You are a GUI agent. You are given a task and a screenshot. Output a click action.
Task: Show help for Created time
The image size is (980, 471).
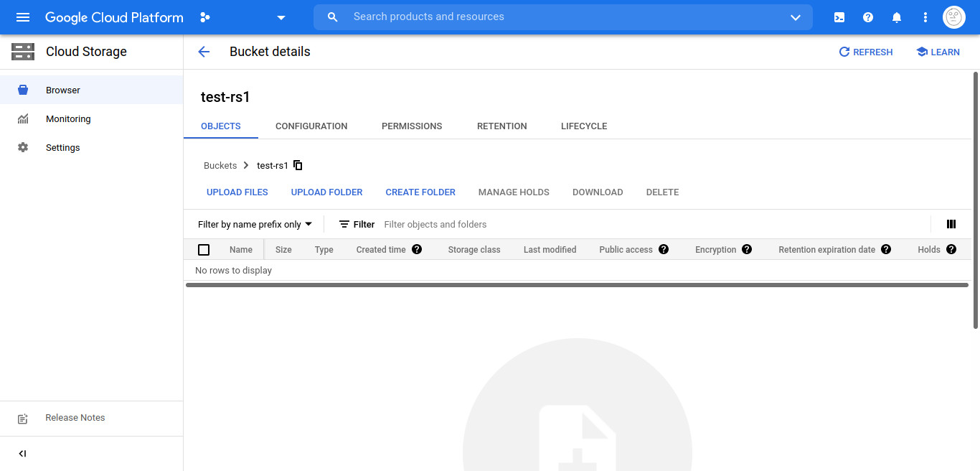click(x=417, y=250)
